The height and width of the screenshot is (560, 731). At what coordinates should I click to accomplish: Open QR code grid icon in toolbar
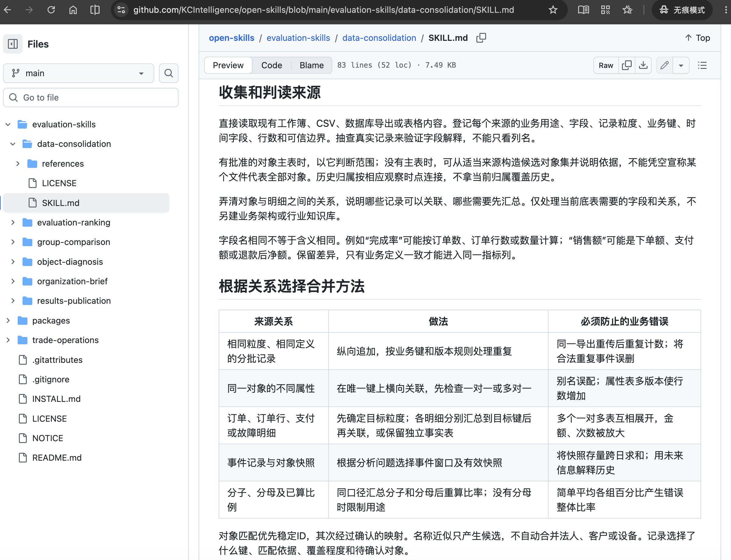pyautogui.click(x=606, y=10)
